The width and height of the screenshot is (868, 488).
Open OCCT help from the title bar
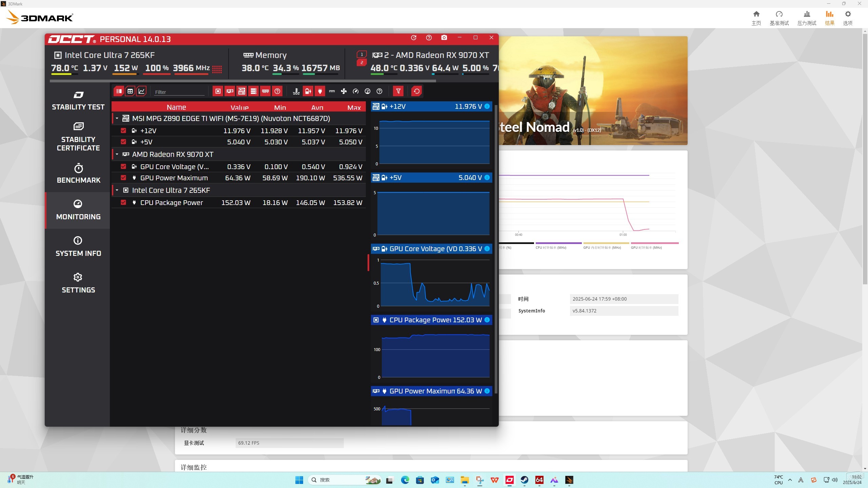tap(429, 38)
